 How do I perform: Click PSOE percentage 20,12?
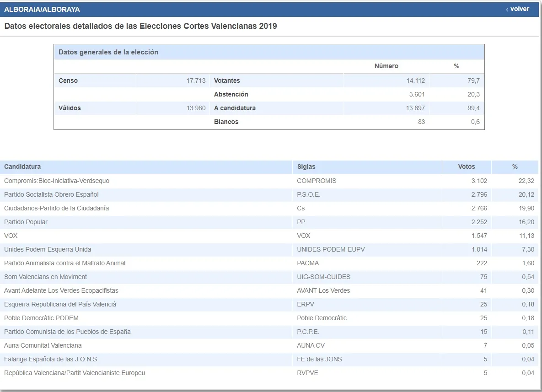526,194
